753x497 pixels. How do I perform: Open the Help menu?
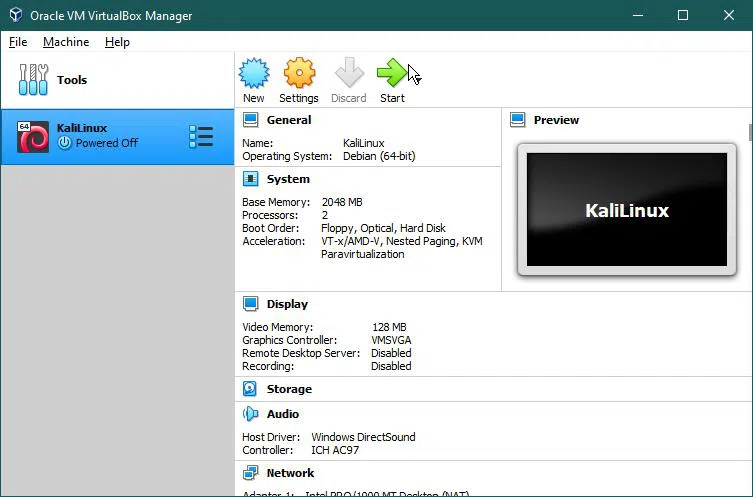click(x=117, y=42)
